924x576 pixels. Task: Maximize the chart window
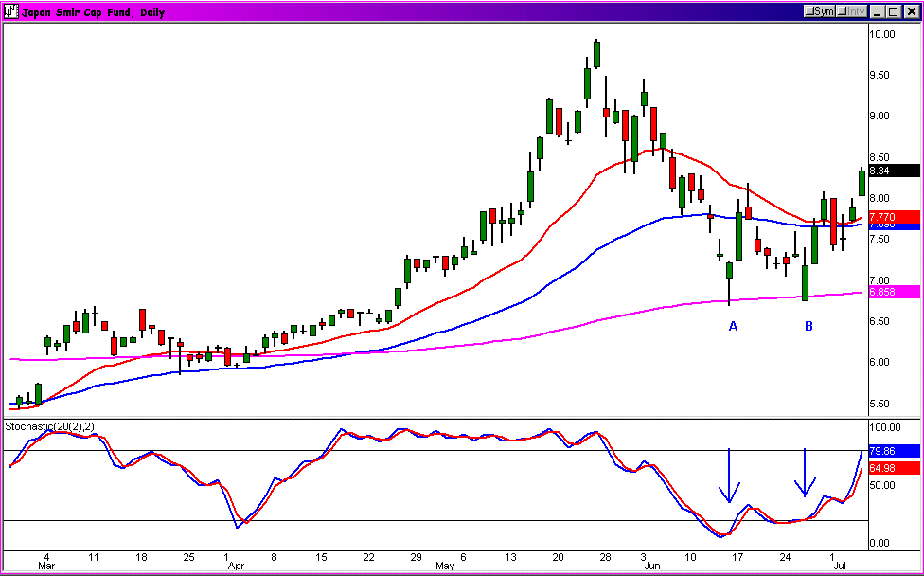894,10
